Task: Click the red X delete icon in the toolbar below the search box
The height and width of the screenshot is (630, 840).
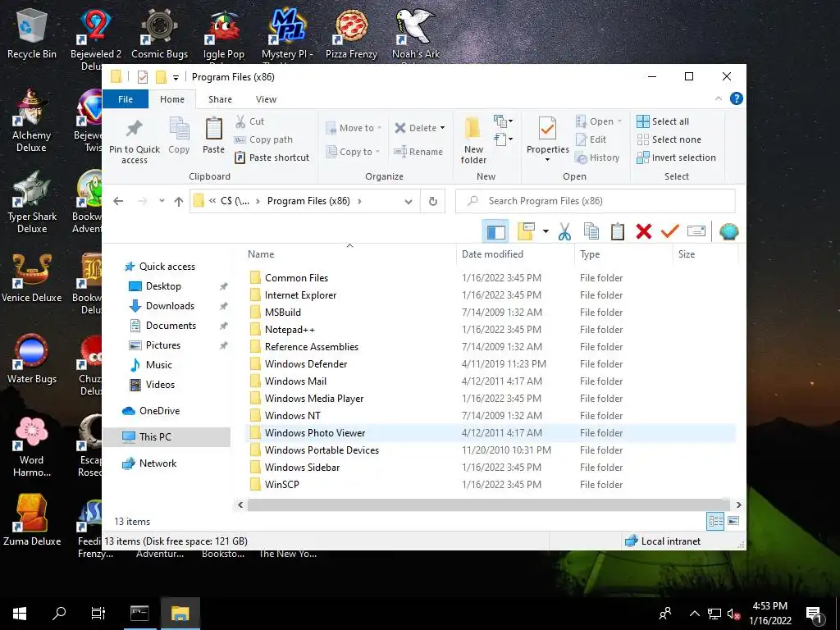Action: [643, 231]
